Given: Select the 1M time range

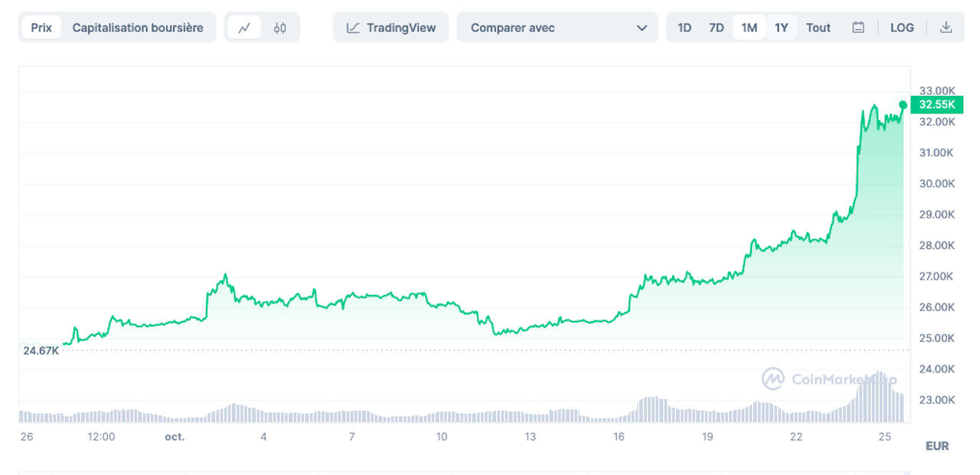Looking at the screenshot, I should click(x=749, y=28).
